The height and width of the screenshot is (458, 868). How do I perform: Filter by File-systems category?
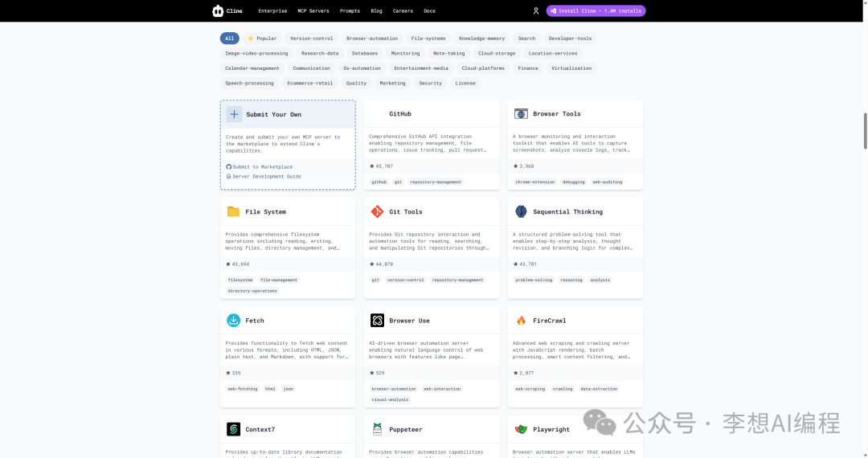(428, 39)
